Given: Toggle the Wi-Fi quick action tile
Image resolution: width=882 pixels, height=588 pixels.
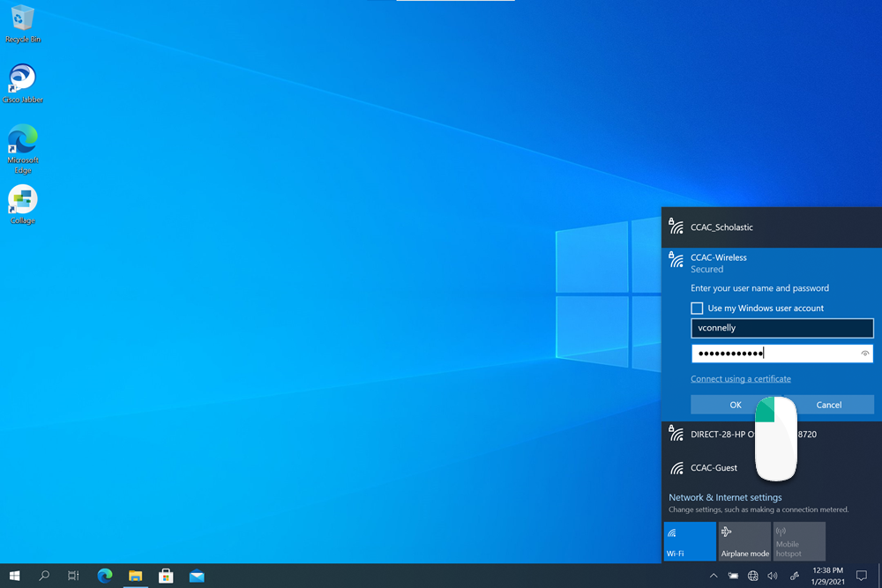Looking at the screenshot, I should [690, 541].
